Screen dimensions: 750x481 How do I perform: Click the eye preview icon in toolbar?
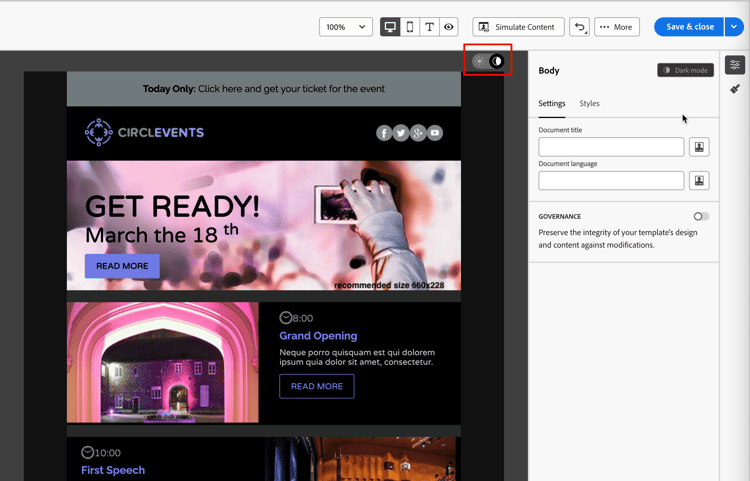tap(449, 27)
